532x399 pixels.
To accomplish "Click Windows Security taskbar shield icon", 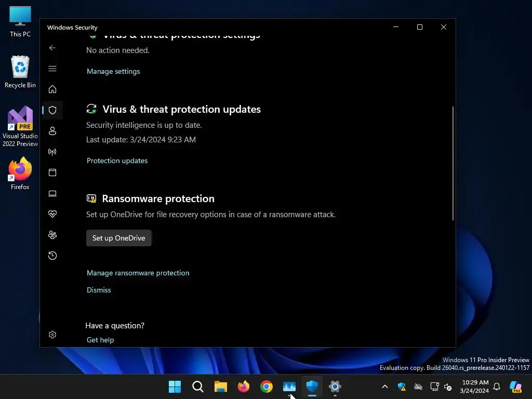I will tap(312, 387).
